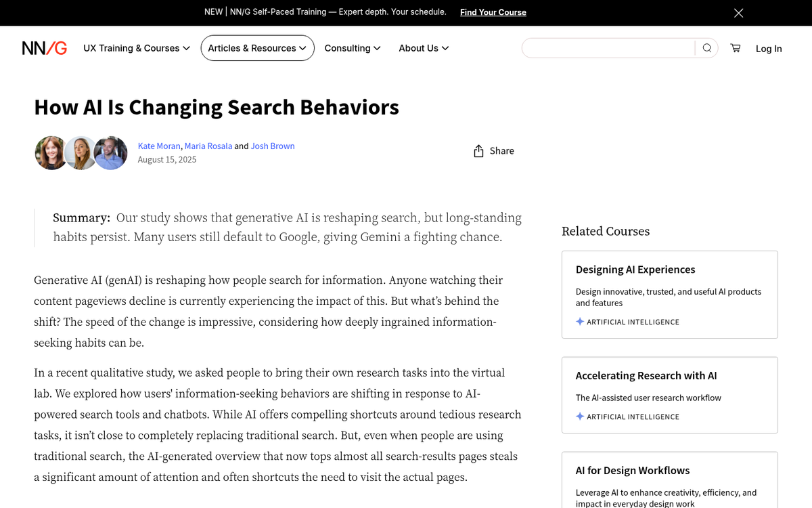The height and width of the screenshot is (508, 812).
Task: Click the Find Your Course link
Action: (493, 12)
